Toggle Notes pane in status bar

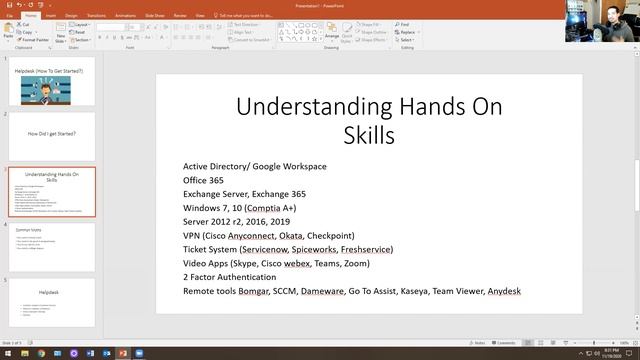pyautogui.click(x=477, y=343)
